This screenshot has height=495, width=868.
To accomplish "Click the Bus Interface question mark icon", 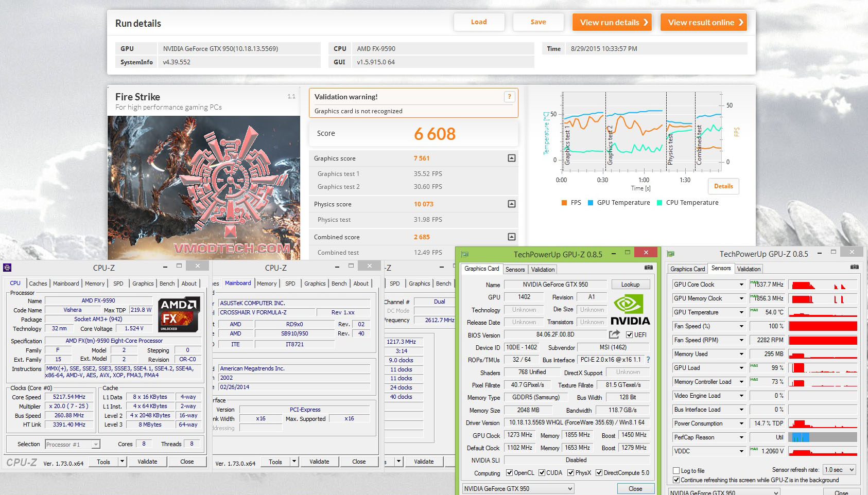I will [648, 360].
